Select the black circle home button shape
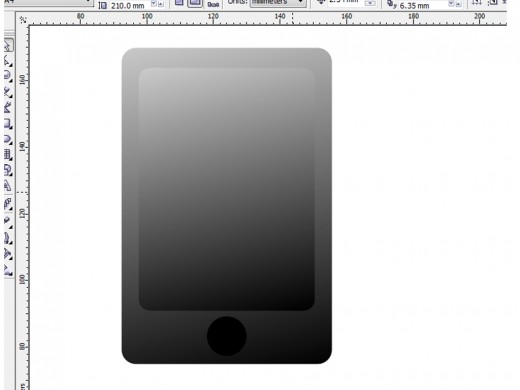Viewport: 520px width, 390px height. pos(227,336)
